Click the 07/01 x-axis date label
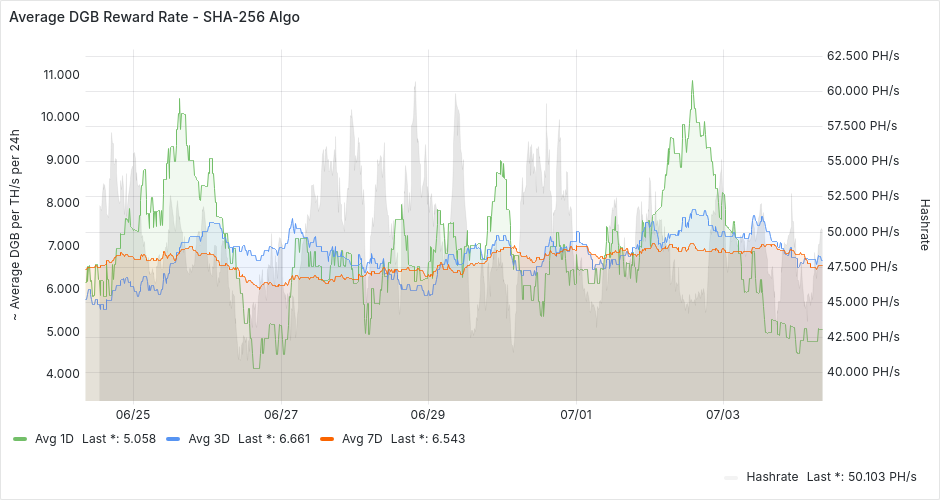Viewport: 940px width, 500px height. click(x=576, y=414)
